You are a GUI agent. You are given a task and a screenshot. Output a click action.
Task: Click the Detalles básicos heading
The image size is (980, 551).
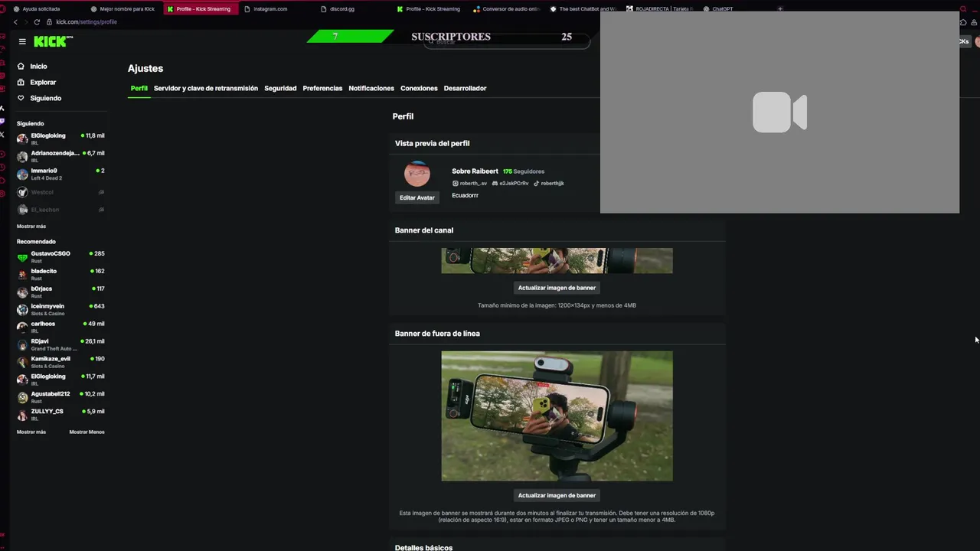[x=423, y=547]
